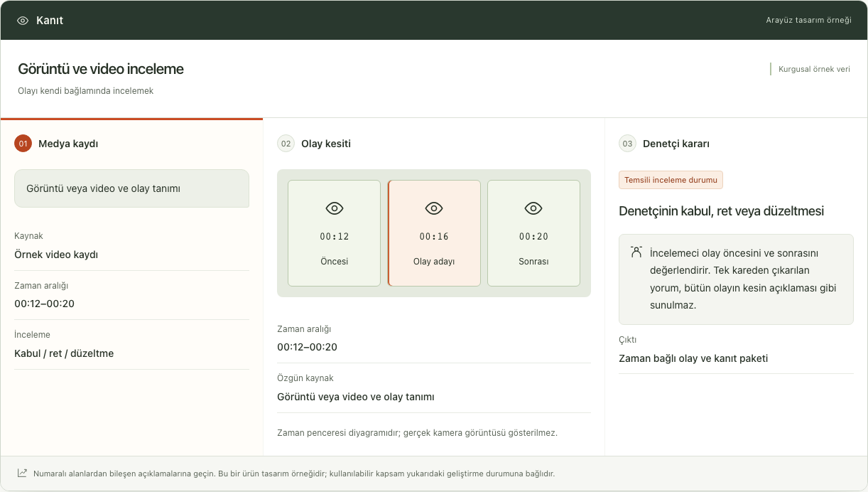
Task: Click the Görüntü ve video inceleme heading
Action: click(x=101, y=69)
